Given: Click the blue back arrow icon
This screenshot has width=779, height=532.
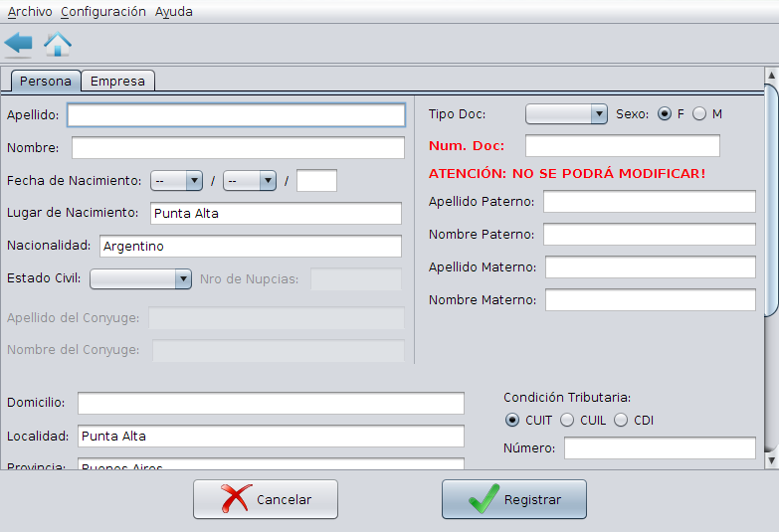Looking at the screenshot, I should [x=18, y=44].
